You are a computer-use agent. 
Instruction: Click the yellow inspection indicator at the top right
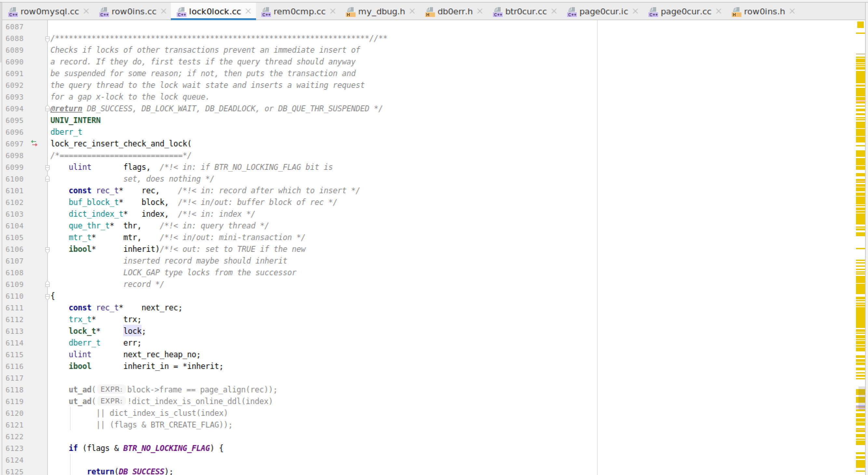point(860,25)
